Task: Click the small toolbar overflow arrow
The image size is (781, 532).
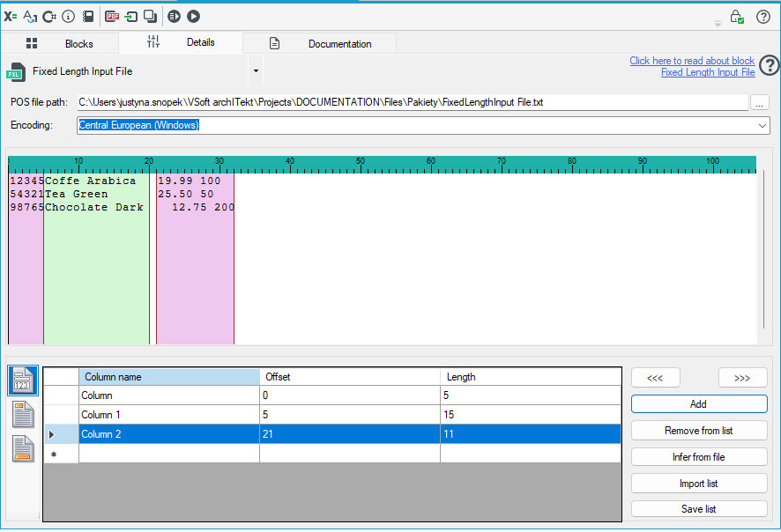Action: point(718,24)
